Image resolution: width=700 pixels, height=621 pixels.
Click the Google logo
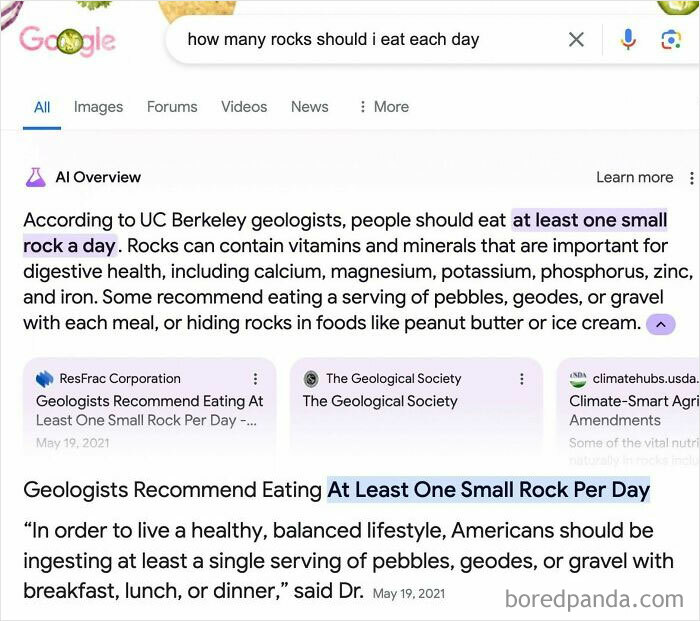pyautogui.click(x=66, y=41)
